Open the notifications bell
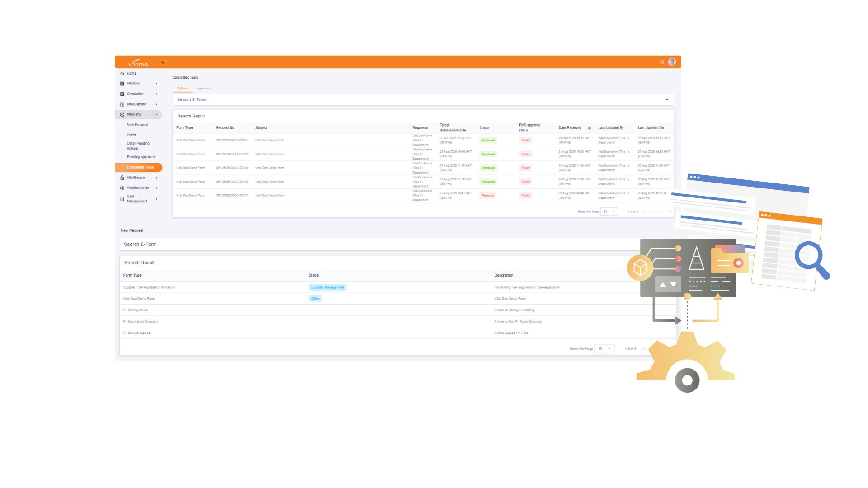868x488 pixels. pos(662,62)
